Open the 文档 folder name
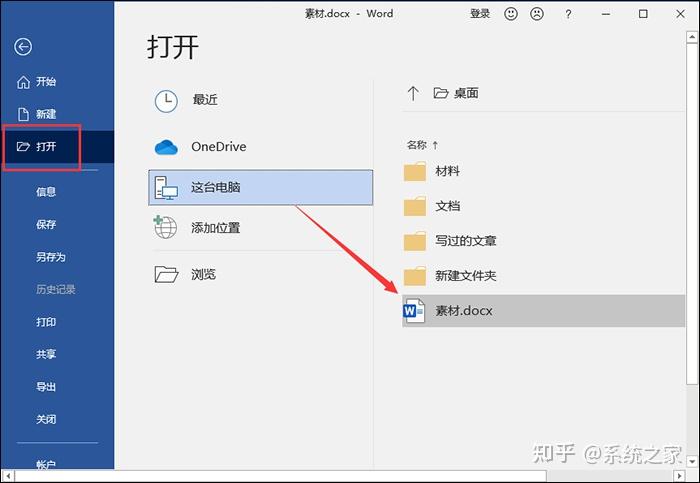Image resolution: width=700 pixels, height=483 pixels. pyautogui.click(x=447, y=206)
